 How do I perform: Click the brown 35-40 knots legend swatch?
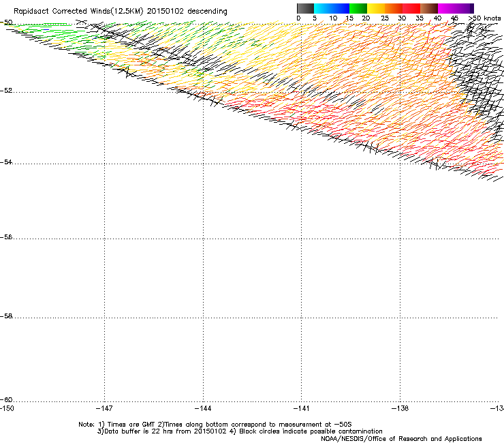tap(429, 8)
